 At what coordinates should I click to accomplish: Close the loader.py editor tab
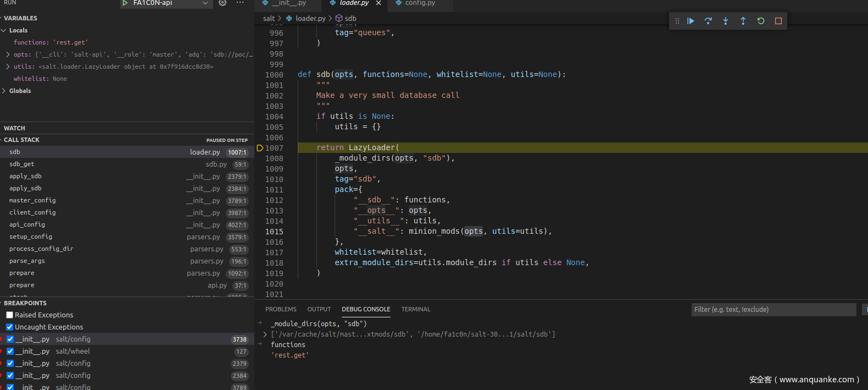(x=379, y=3)
